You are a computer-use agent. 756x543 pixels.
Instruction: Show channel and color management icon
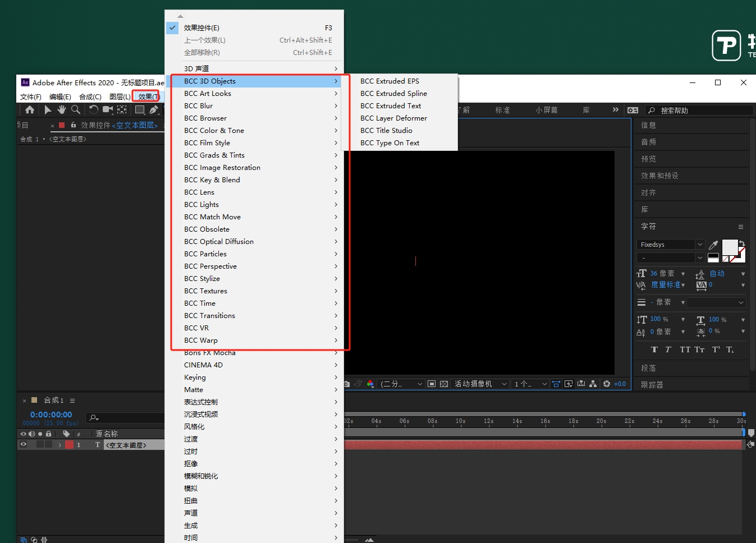[370, 384]
